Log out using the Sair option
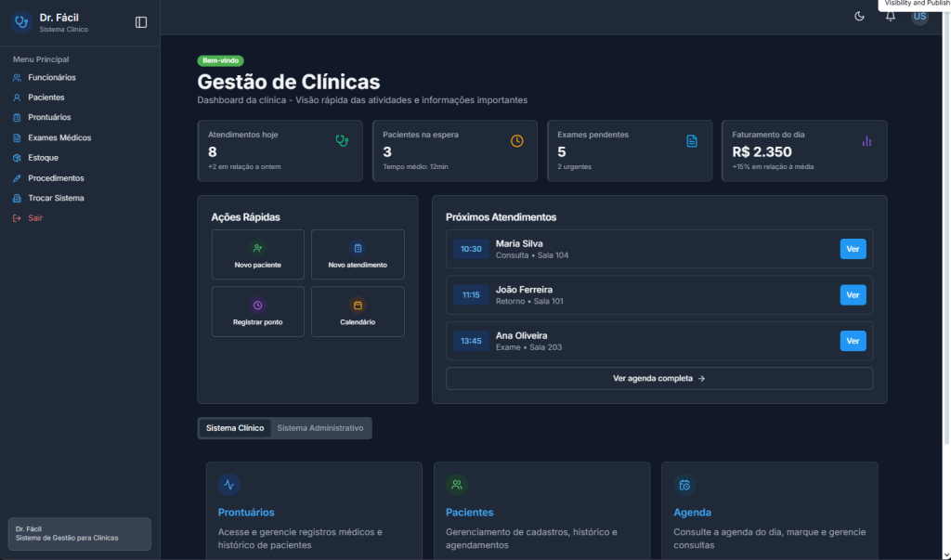The width and height of the screenshot is (951, 560). pyautogui.click(x=34, y=218)
